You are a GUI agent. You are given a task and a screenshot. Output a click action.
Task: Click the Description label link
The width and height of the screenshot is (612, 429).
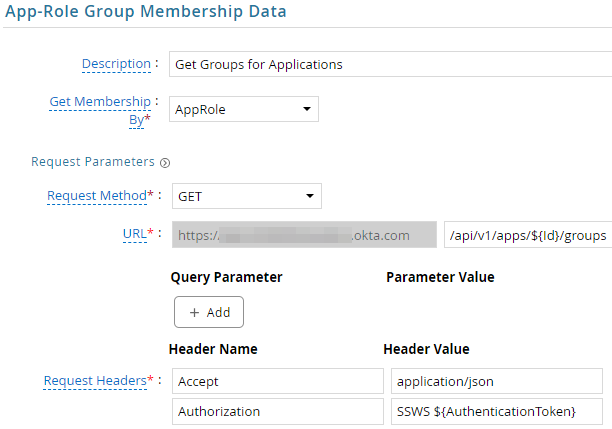tap(116, 64)
